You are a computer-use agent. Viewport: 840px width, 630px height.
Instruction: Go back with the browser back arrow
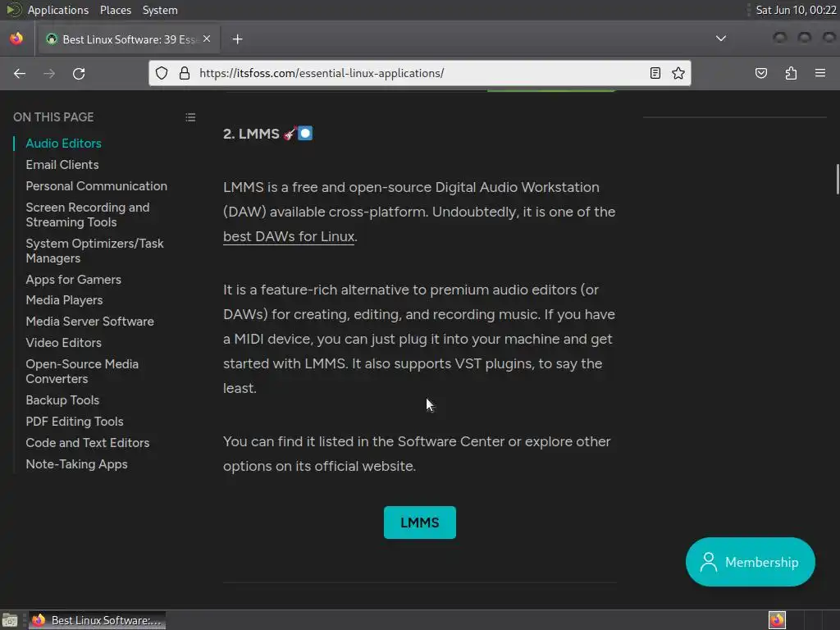pyautogui.click(x=20, y=73)
